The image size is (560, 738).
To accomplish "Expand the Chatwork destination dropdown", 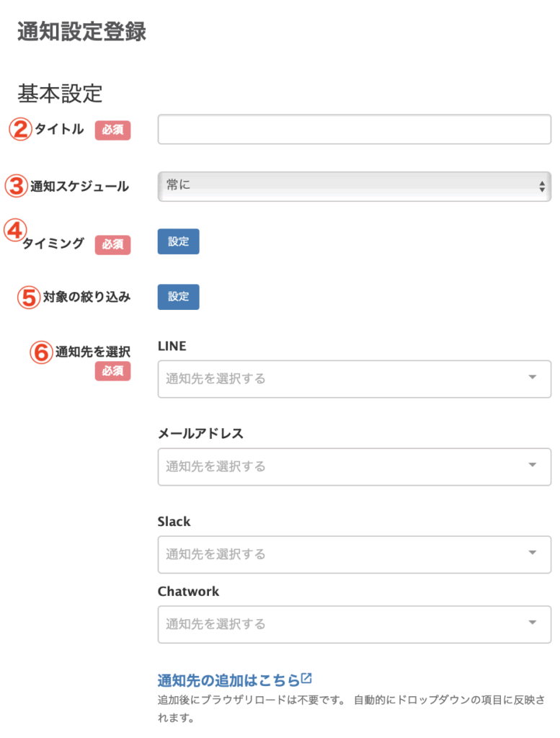I will [354, 623].
